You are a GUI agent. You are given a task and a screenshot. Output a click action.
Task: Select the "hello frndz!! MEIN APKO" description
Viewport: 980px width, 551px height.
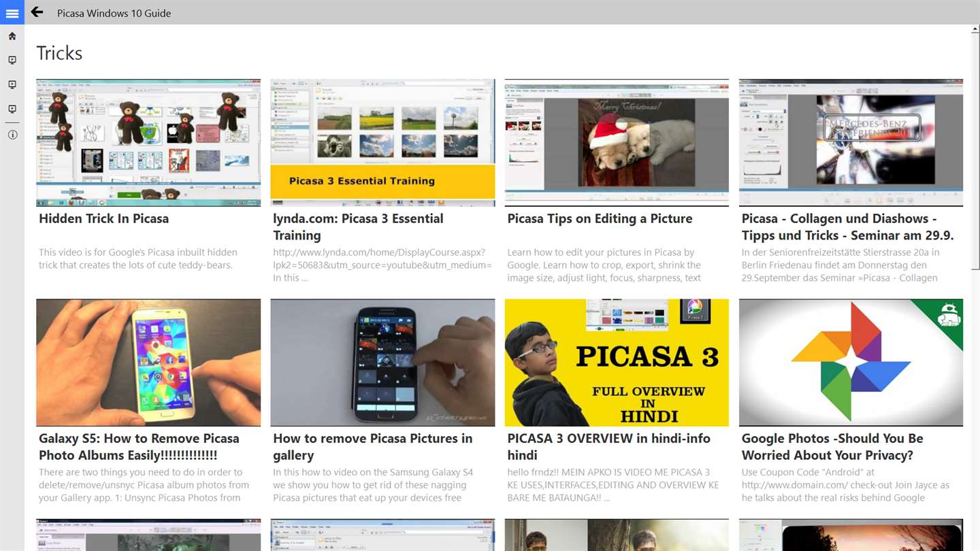pos(612,485)
